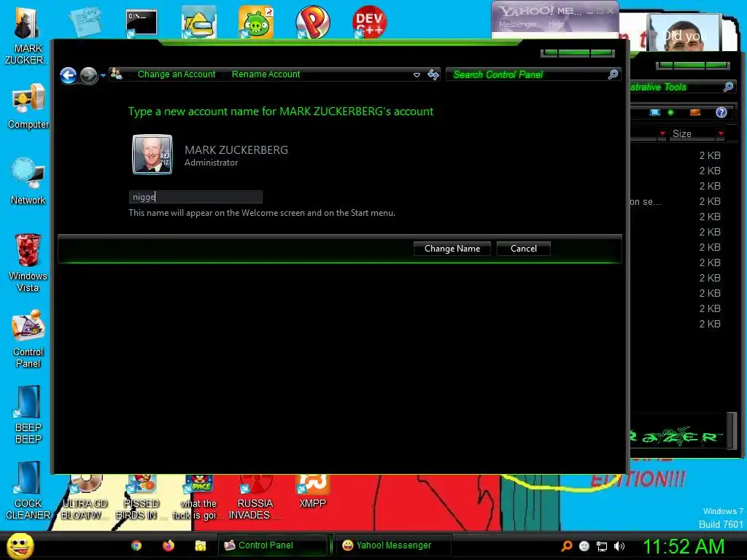Image resolution: width=747 pixels, height=560 pixels.
Task: Click the 11:52 AM taskbar clock
Action: (684, 546)
